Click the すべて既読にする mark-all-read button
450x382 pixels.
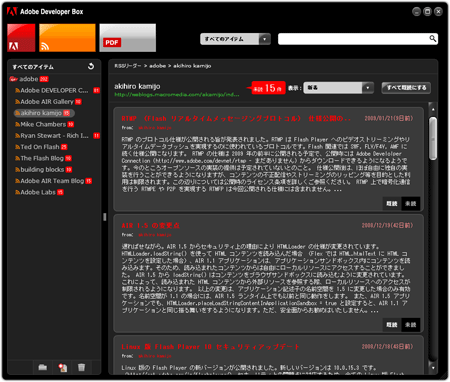pos(406,88)
